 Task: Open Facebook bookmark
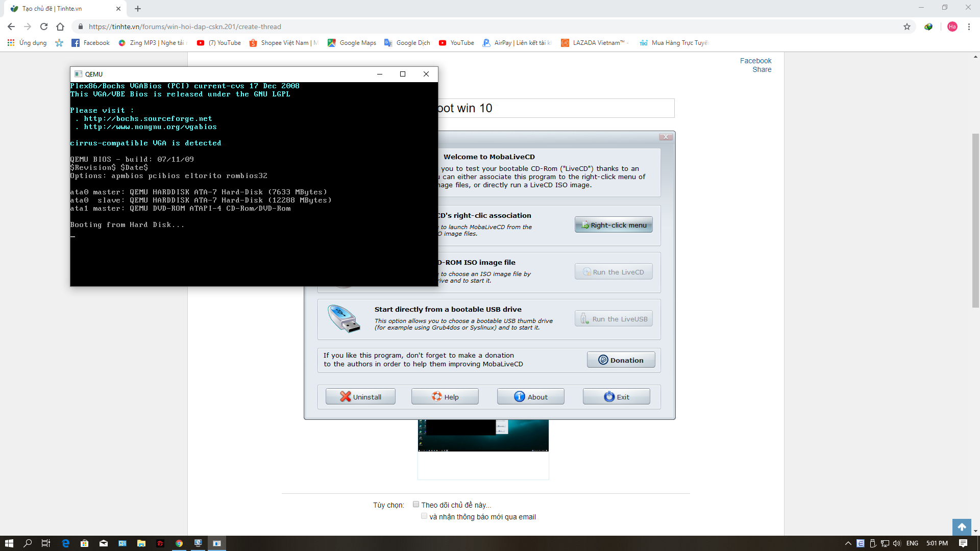(90, 43)
